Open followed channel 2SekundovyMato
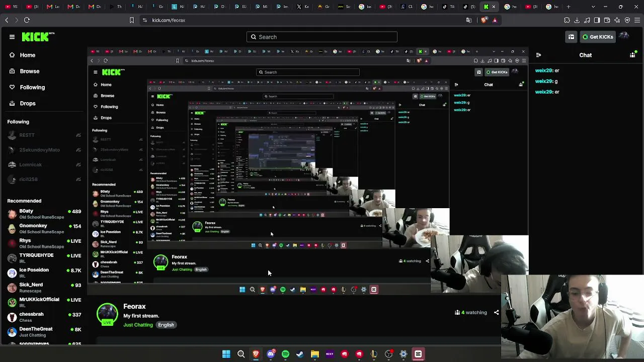 (x=44, y=150)
